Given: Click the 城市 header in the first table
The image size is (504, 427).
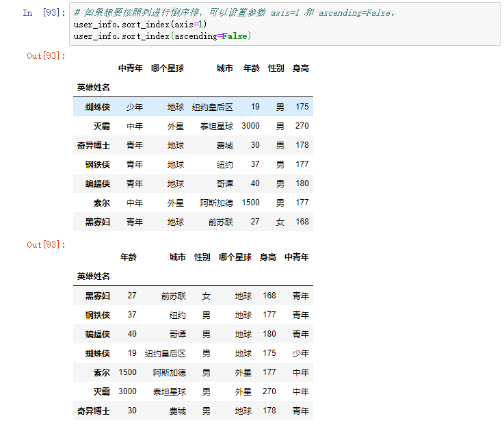Looking at the screenshot, I should pos(225,68).
